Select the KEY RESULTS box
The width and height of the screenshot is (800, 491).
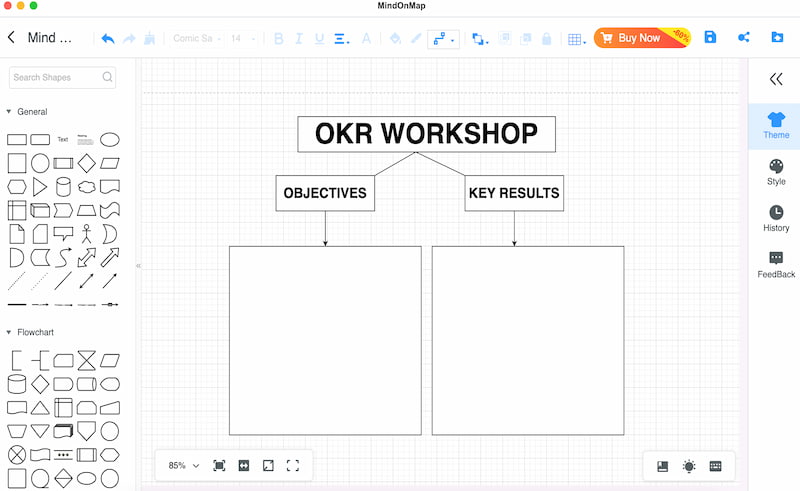(x=514, y=193)
